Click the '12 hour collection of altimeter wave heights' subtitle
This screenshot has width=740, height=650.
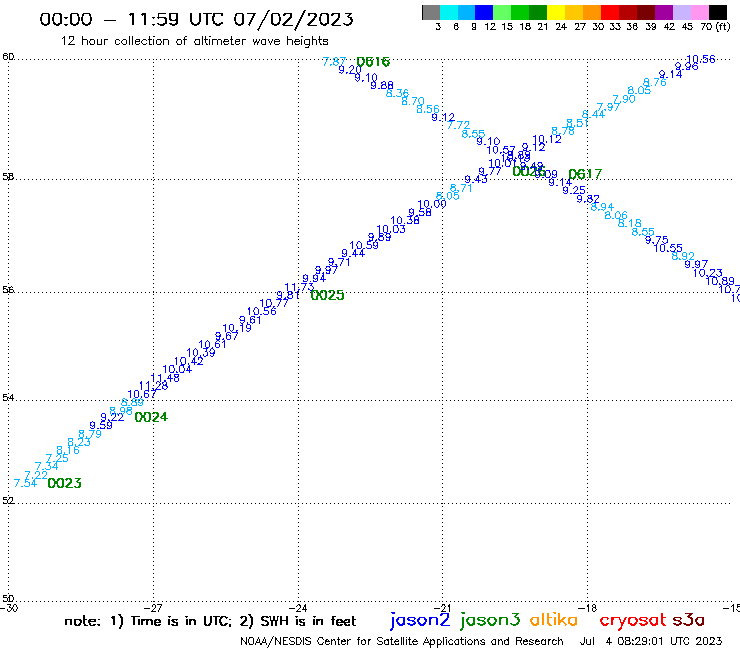[x=194, y=42]
